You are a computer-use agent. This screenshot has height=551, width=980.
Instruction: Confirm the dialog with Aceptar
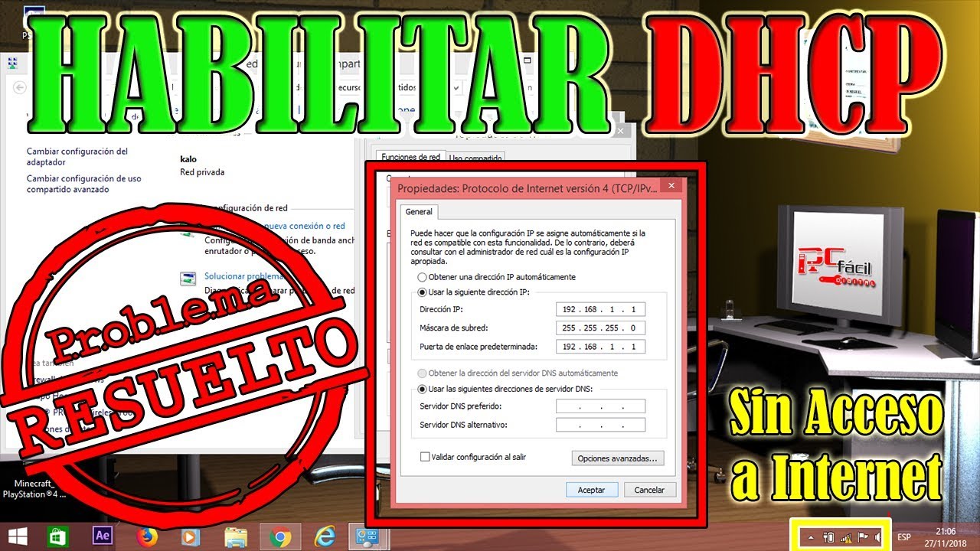[592, 490]
